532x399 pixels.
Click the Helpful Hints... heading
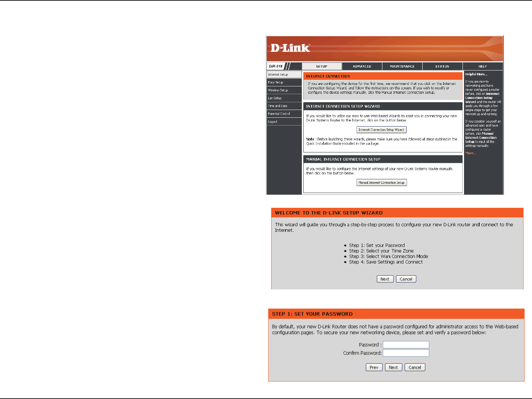(x=476, y=74)
